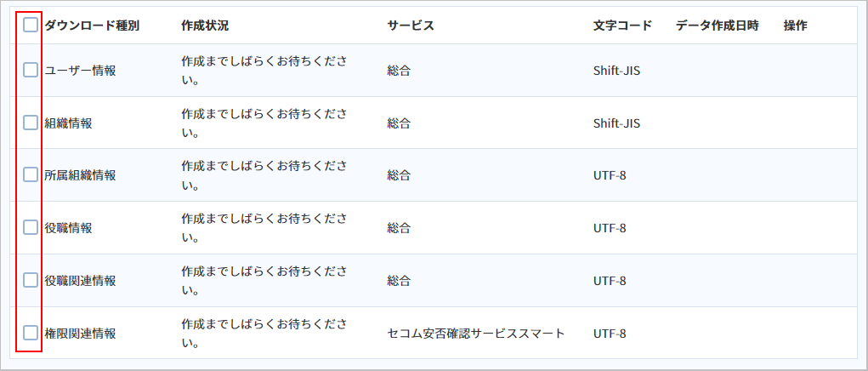Click the 作成状況 column header
Image resolution: width=868 pixels, height=371 pixels.
click(x=204, y=26)
